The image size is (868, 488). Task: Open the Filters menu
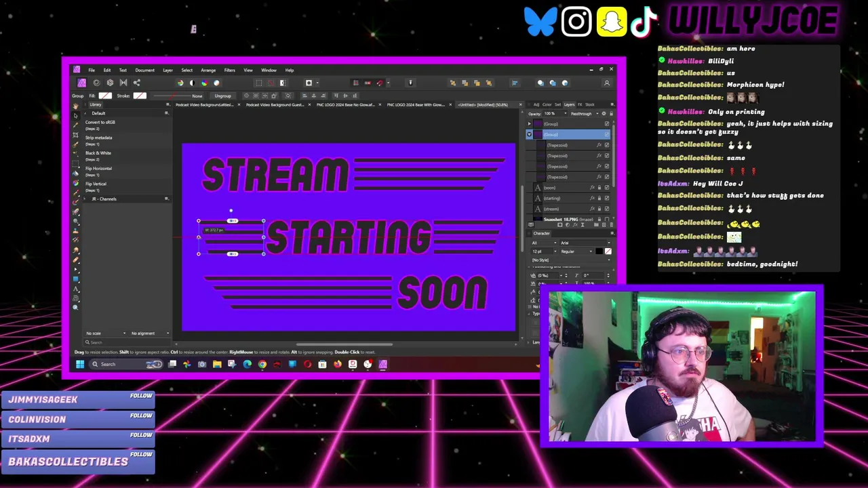pos(229,70)
